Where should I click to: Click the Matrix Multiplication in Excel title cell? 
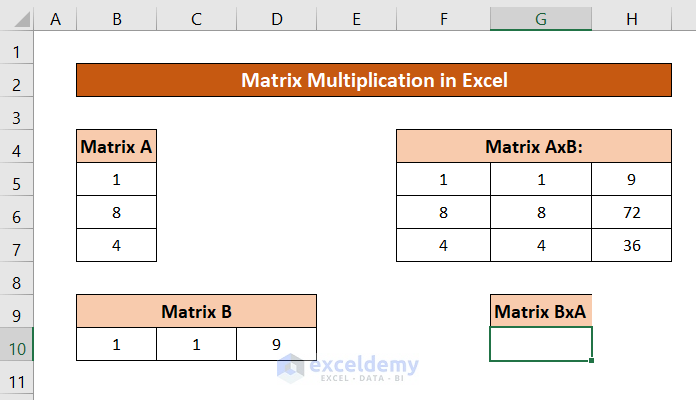374,80
